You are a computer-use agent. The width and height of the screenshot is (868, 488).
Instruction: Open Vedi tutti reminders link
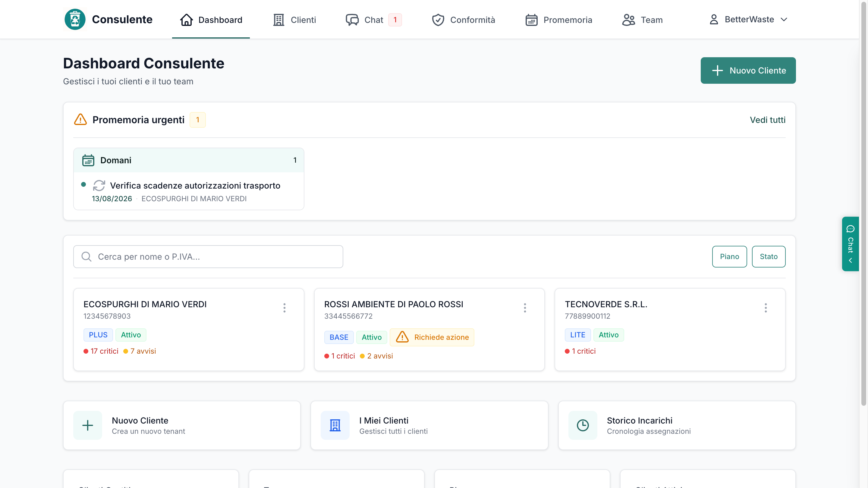tap(768, 120)
